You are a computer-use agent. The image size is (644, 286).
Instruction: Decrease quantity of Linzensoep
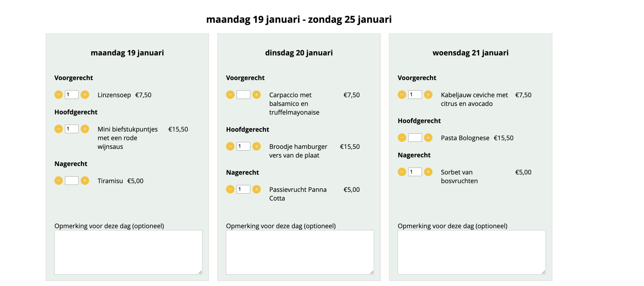pos(59,95)
